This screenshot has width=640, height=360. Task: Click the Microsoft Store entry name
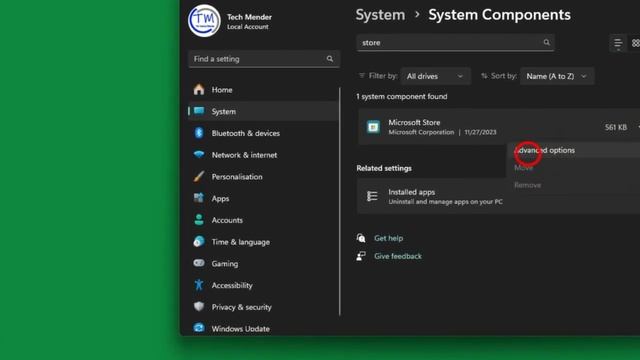pyautogui.click(x=414, y=122)
